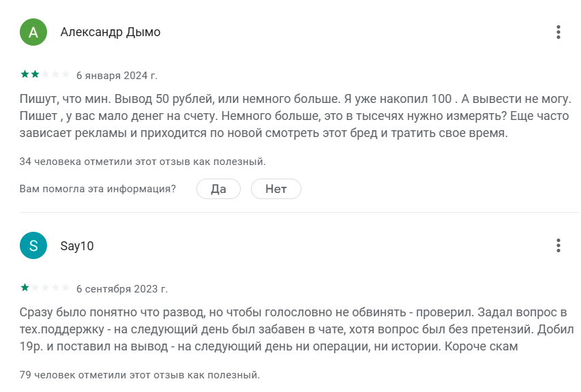Click the date 6 января 2024 г.
Viewport: 581px width, 392px height.
pos(117,75)
